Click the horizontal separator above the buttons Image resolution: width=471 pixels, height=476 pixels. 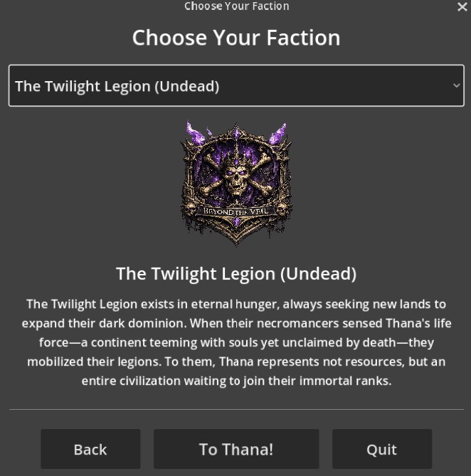tap(235, 409)
